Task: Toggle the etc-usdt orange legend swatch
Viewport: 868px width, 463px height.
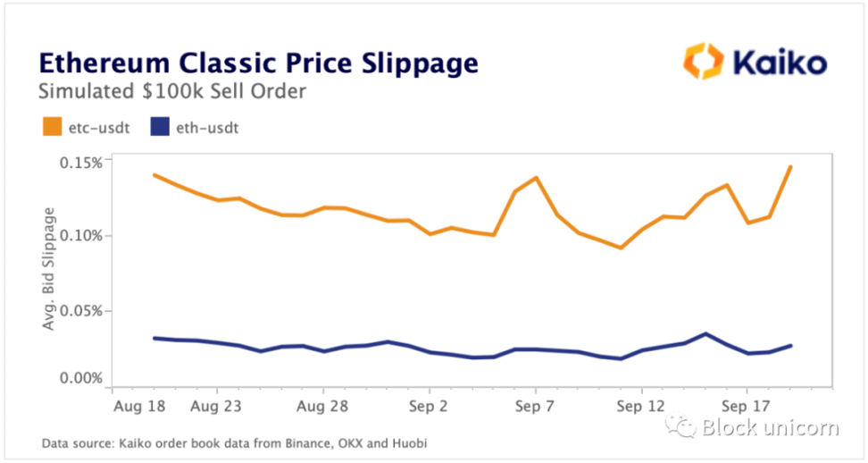Action: pos(52,128)
